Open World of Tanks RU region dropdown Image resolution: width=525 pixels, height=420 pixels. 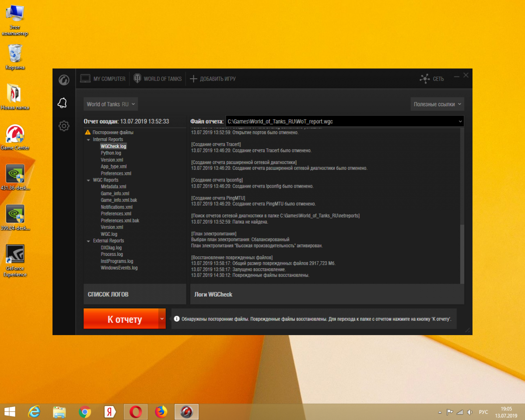[111, 104]
